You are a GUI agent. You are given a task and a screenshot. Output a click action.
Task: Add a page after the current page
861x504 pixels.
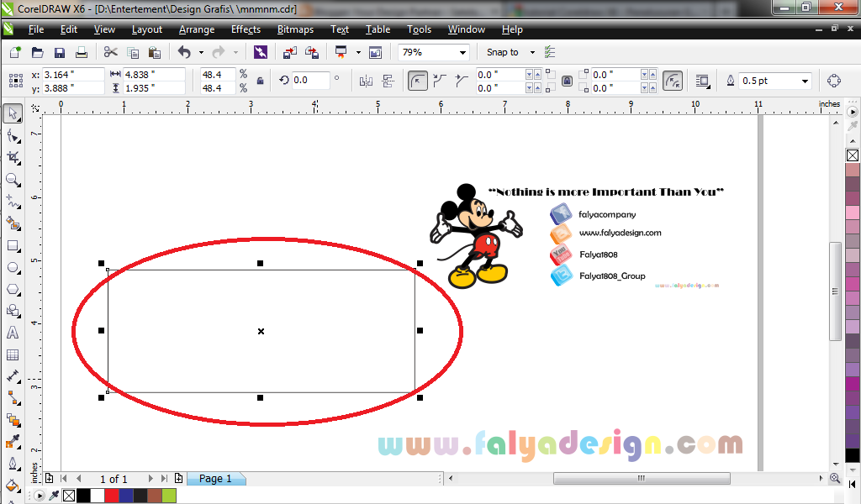(x=178, y=478)
